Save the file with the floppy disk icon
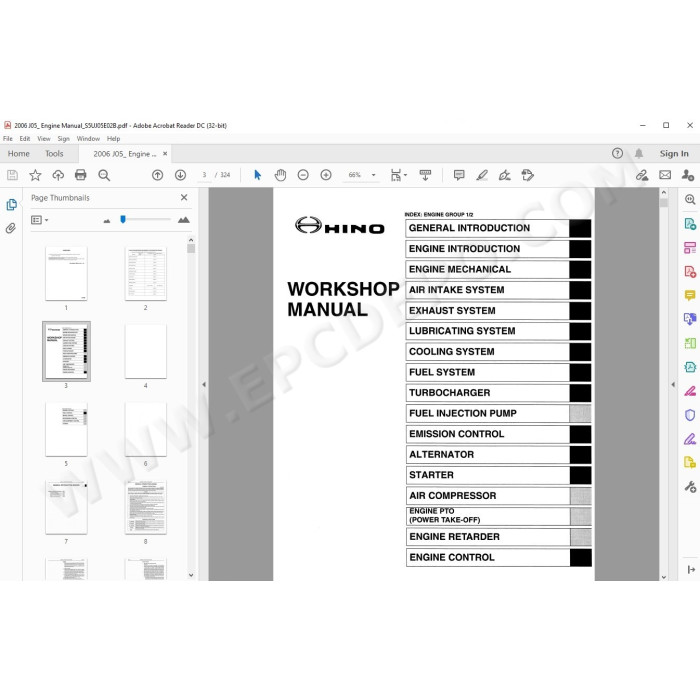This screenshot has height=700, width=700. pos(12,175)
